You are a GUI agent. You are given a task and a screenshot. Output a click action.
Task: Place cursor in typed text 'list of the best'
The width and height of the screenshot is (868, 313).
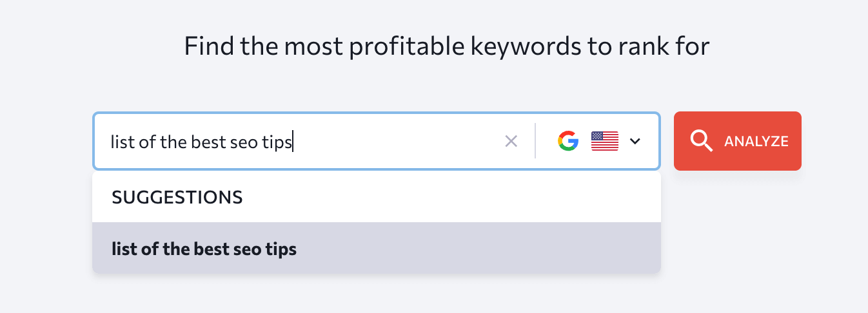[168, 142]
